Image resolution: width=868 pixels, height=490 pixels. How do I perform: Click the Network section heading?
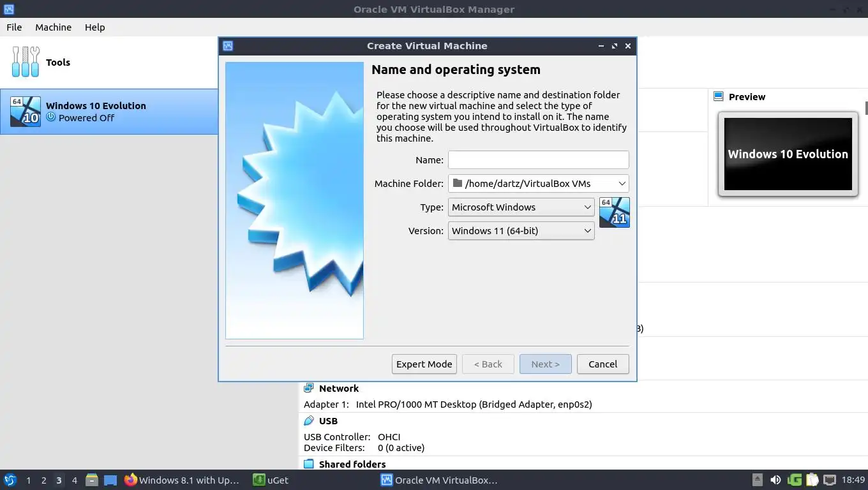click(338, 388)
